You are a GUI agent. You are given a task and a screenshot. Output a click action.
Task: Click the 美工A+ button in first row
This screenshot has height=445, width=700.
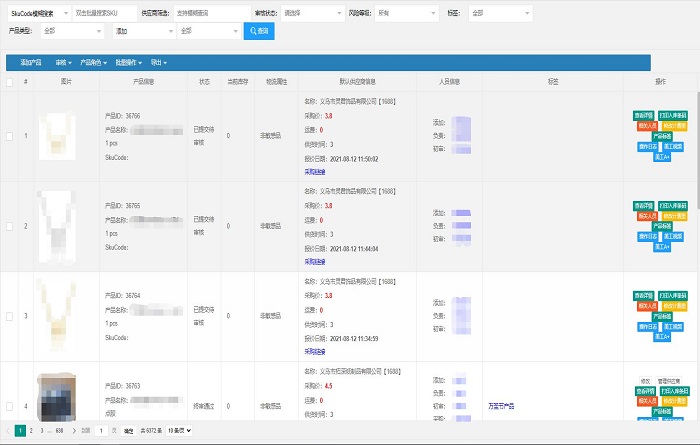[662, 157]
